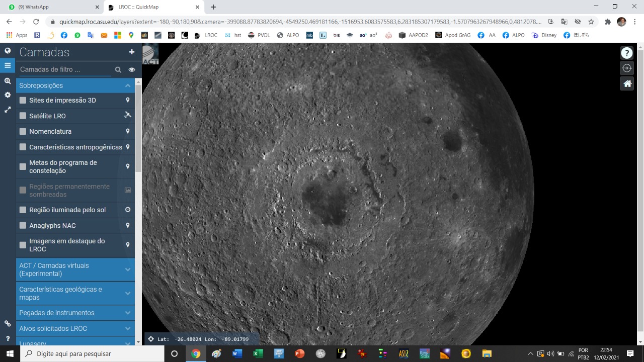The height and width of the screenshot is (362, 644).
Task: Enable the Anaglyphs NAC checkbox
Action: 23,225
